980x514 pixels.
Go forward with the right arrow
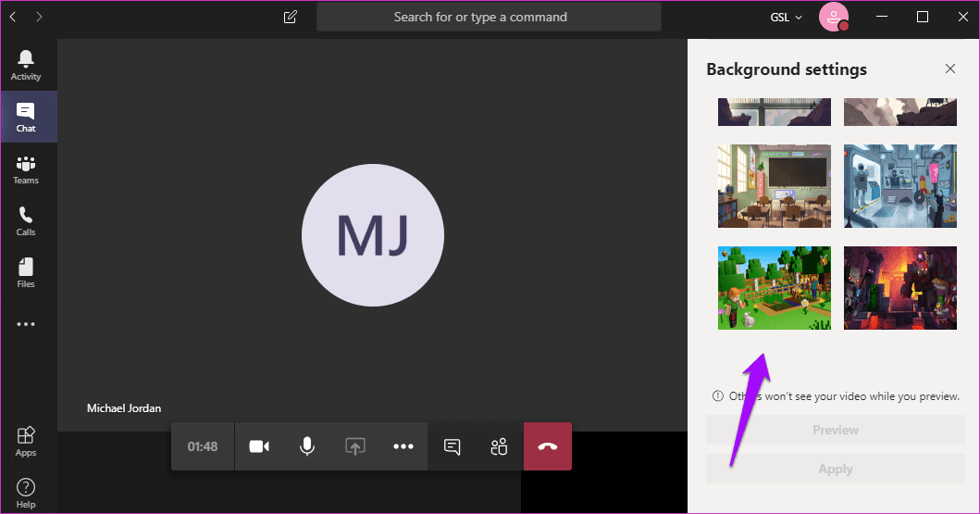tap(39, 17)
